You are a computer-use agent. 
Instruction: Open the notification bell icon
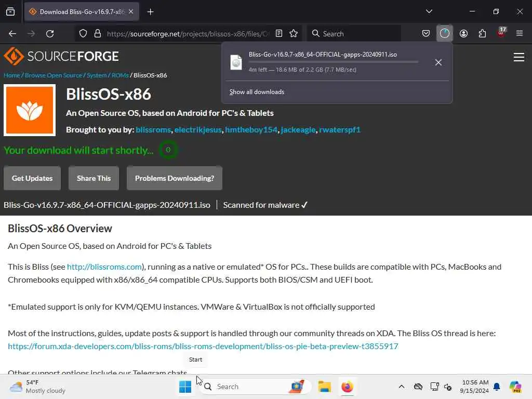[497, 387]
